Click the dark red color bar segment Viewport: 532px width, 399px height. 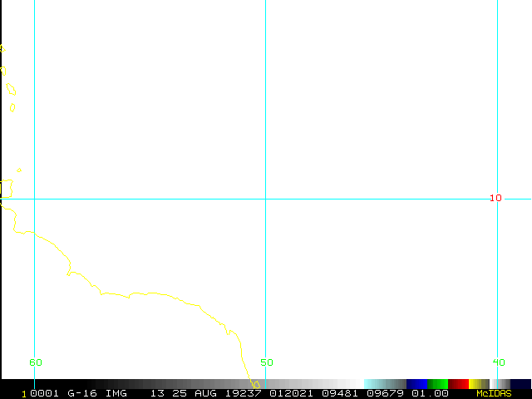coord(458,383)
